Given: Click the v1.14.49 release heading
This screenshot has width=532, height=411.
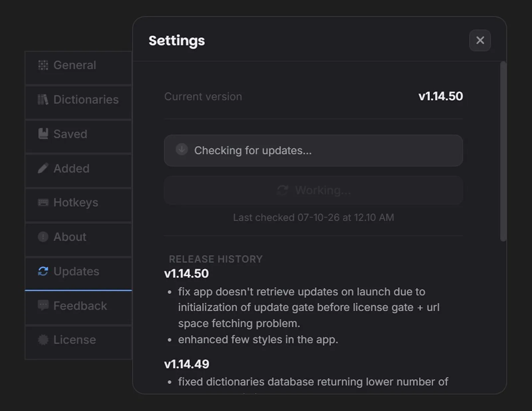Looking at the screenshot, I should click(x=187, y=364).
